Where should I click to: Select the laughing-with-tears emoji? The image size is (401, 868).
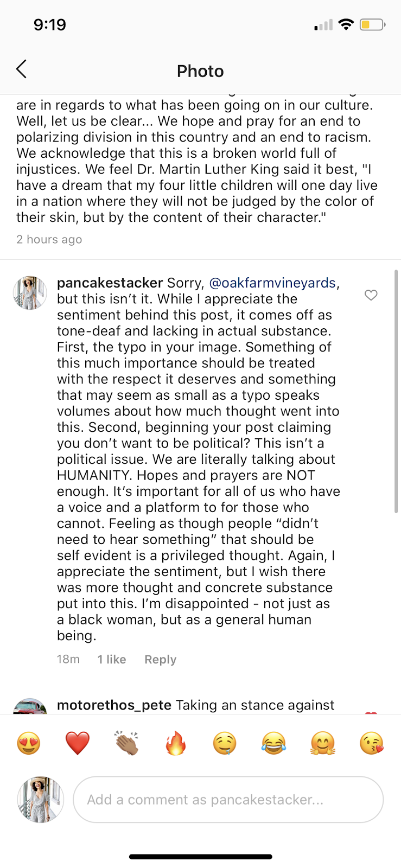point(273,743)
